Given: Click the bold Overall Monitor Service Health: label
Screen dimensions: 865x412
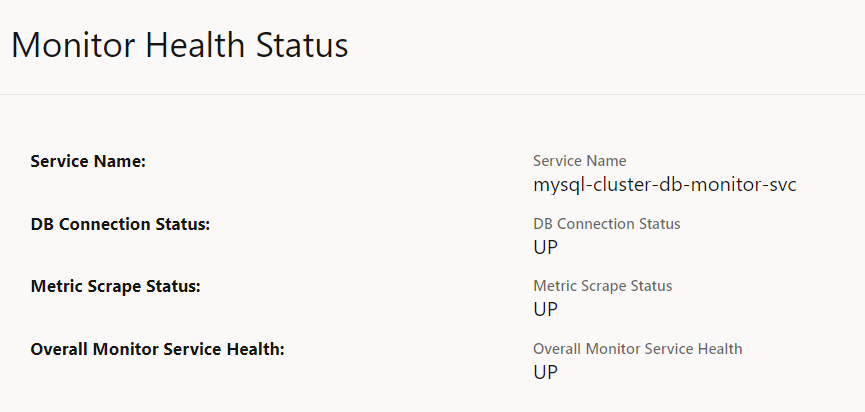Looking at the screenshot, I should 158,349.
